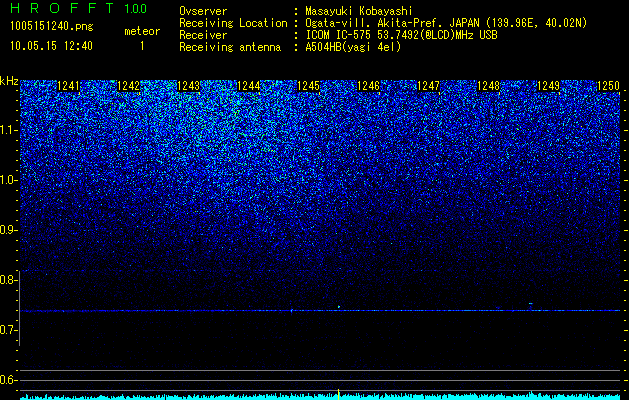Screen dimensions: 629x400
Task: Click the kHz axis unit label
Action: [9, 81]
